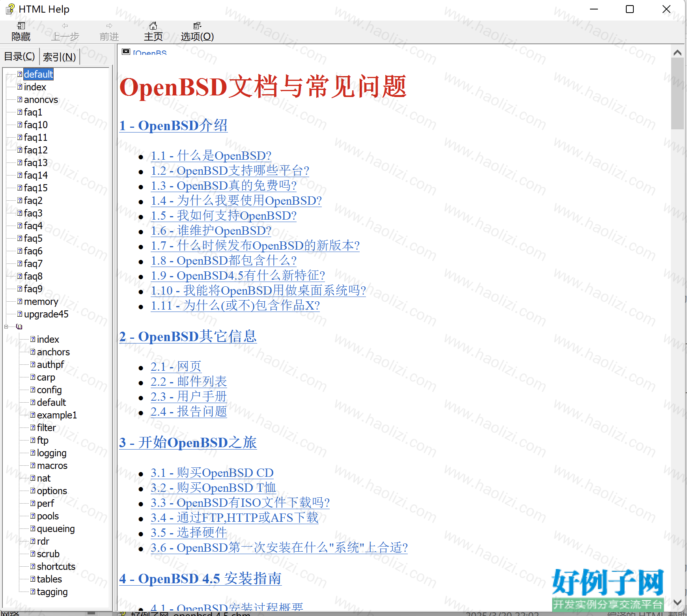Collapse the book node in contents tree

pos(6,327)
